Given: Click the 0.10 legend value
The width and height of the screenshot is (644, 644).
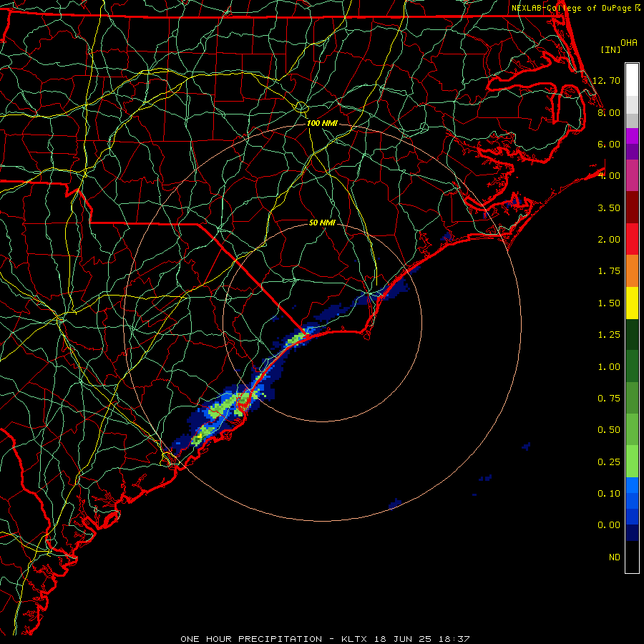Looking at the screenshot, I should [609, 494].
